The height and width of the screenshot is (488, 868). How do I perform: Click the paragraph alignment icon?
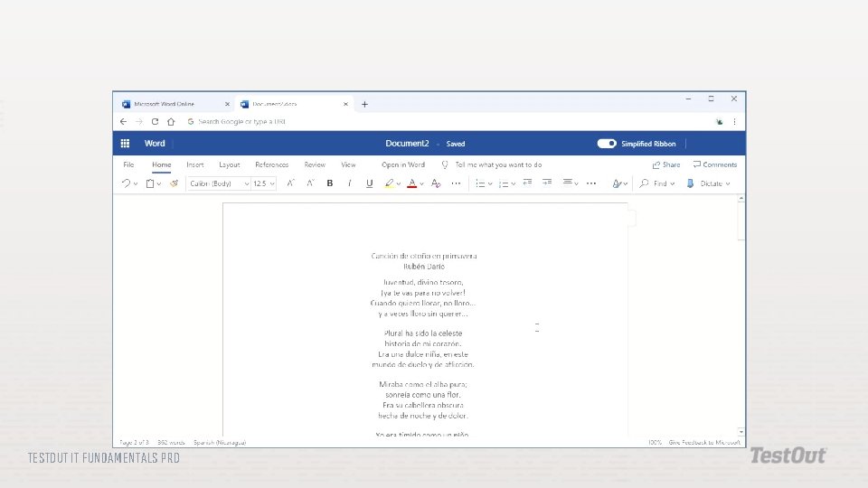[568, 183]
